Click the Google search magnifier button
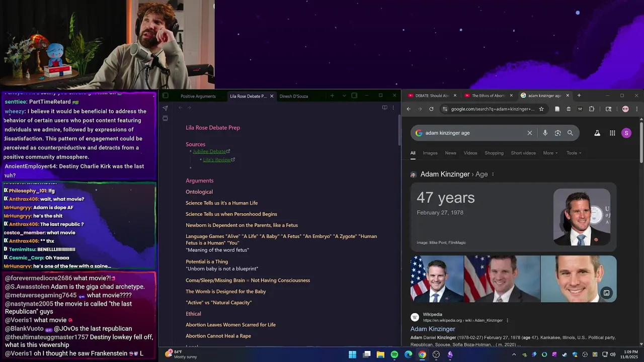The height and width of the screenshot is (362, 644). click(570, 133)
